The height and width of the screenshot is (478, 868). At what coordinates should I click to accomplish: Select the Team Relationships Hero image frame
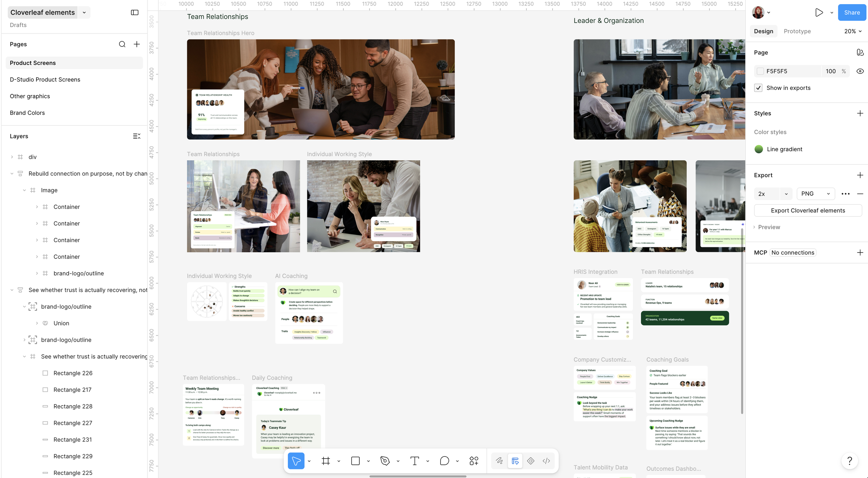click(x=320, y=89)
